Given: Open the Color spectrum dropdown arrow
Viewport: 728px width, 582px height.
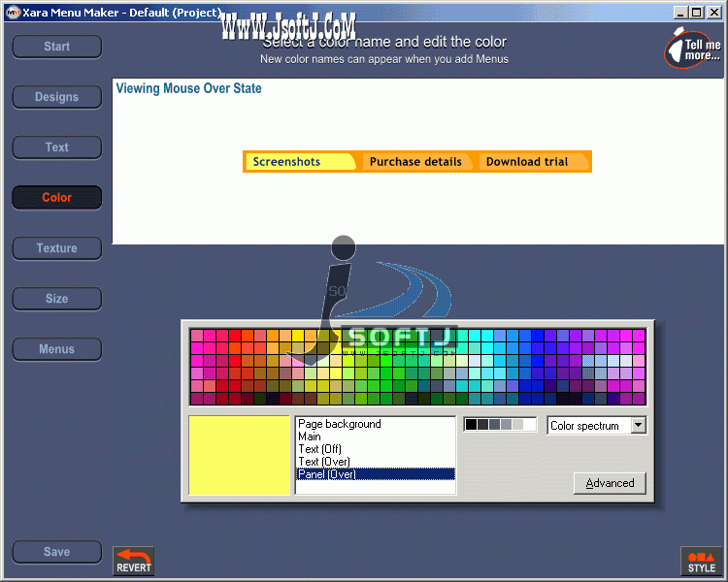Looking at the screenshot, I should pyautogui.click(x=639, y=425).
